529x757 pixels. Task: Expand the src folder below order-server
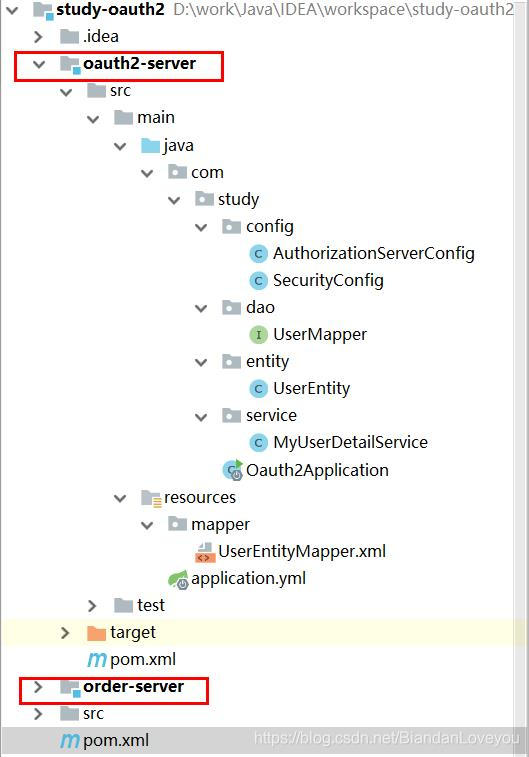(38, 714)
